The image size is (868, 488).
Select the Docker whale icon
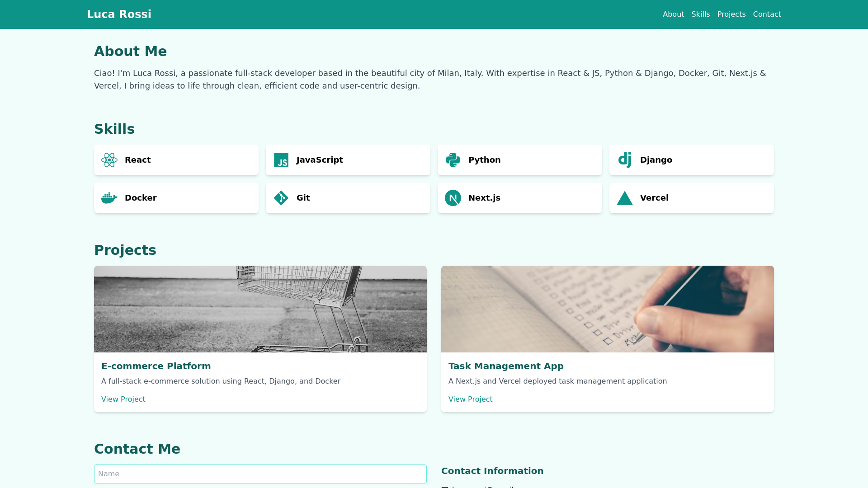point(109,197)
